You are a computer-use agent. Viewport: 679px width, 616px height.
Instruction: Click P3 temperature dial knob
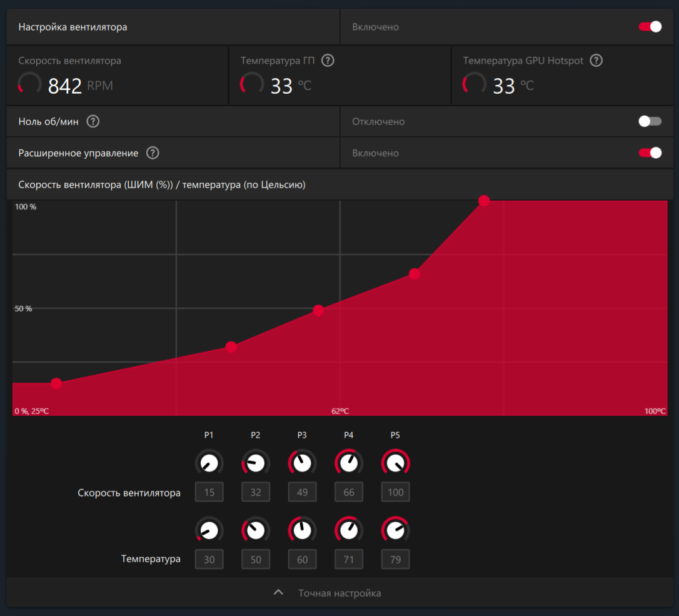[302, 530]
